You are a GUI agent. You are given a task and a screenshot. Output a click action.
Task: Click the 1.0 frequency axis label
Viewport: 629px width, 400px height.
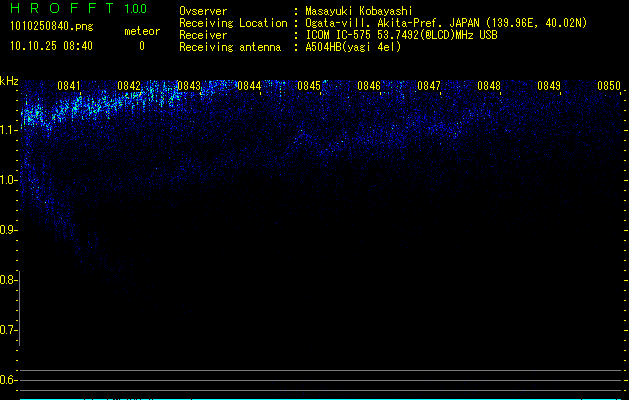[x=7, y=180]
